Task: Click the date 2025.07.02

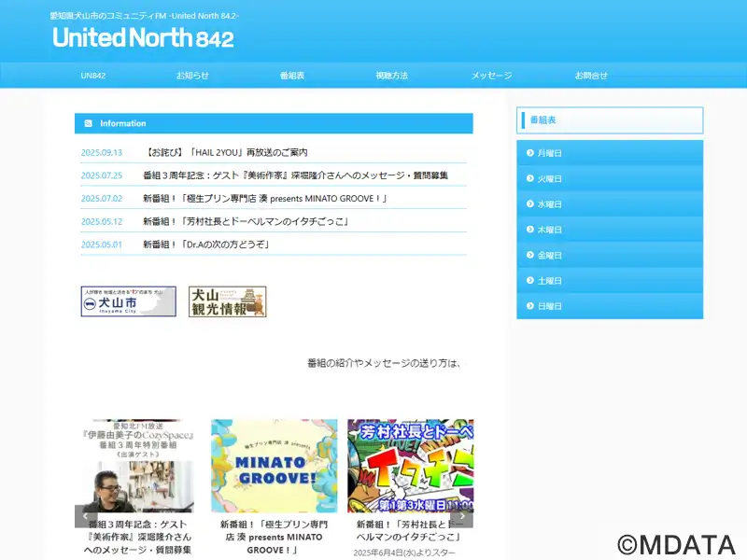Action: pyautogui.click(x=102, y=199)
